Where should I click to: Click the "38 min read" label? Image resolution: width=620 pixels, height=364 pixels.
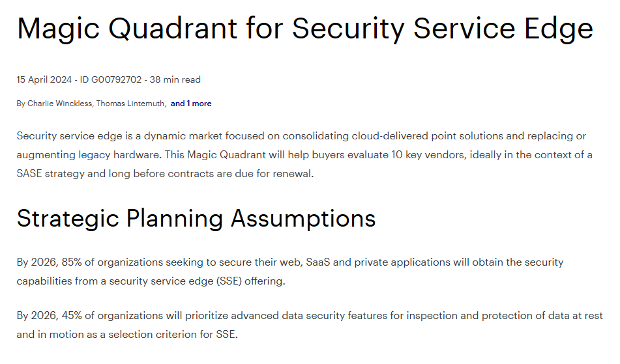coord(175,80)
